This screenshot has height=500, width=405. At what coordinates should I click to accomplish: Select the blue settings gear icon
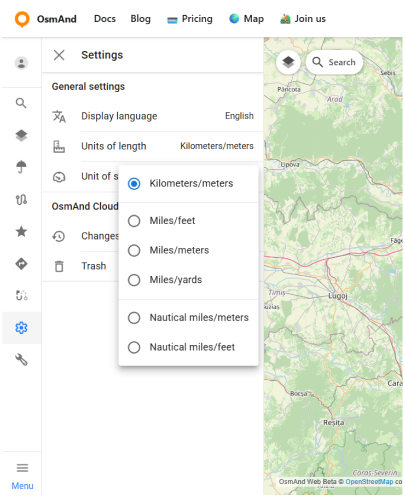[21, 328]
